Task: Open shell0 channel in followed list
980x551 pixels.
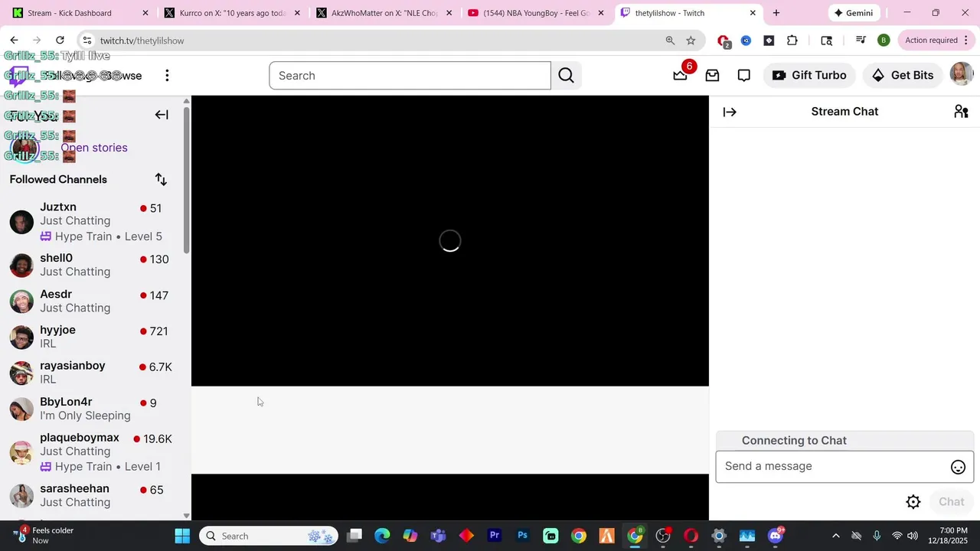Action: pyautogui.click(x=92, y=265)
